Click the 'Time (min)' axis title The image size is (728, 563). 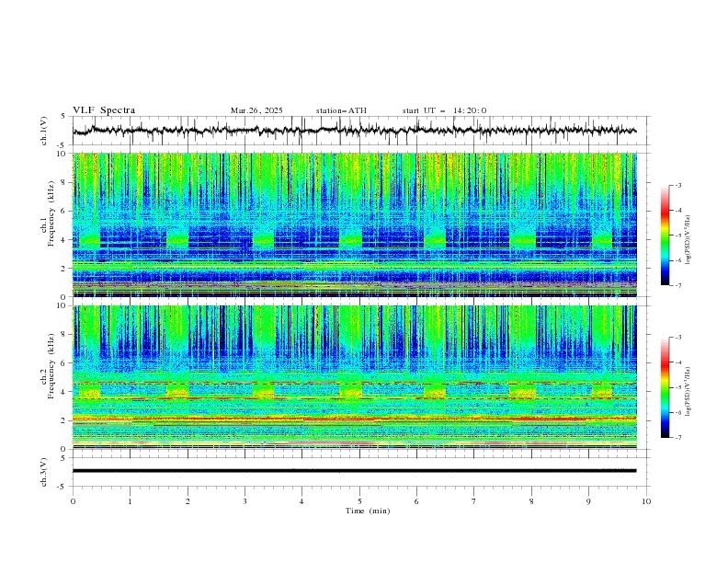tap(368, 511)
